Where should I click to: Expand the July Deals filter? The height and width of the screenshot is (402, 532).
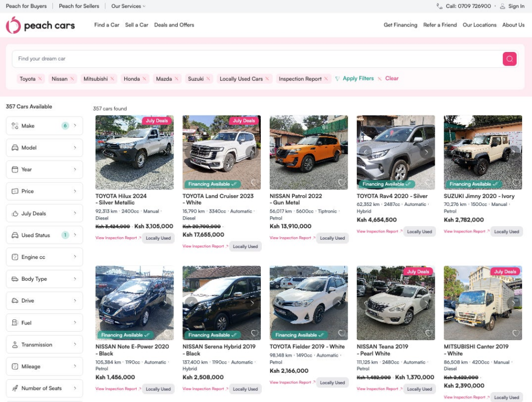point(45,213)
